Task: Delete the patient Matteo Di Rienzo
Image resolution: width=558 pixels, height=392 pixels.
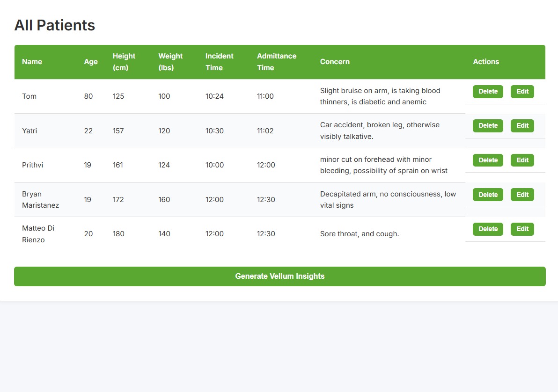Action: (x=488, y=229)
